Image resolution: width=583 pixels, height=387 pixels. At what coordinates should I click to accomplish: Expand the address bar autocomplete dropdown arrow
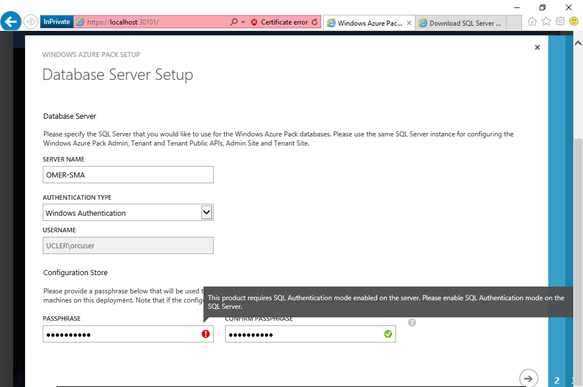243,22
